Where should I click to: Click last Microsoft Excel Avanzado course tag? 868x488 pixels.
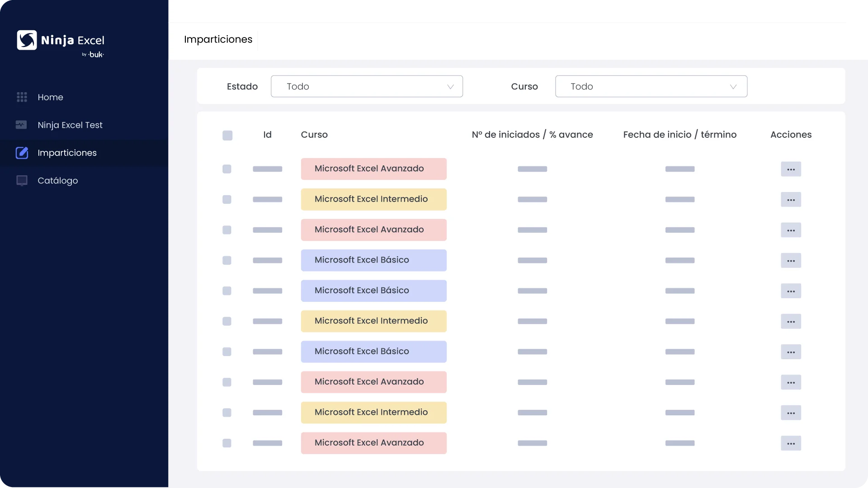tap(374, 443)
